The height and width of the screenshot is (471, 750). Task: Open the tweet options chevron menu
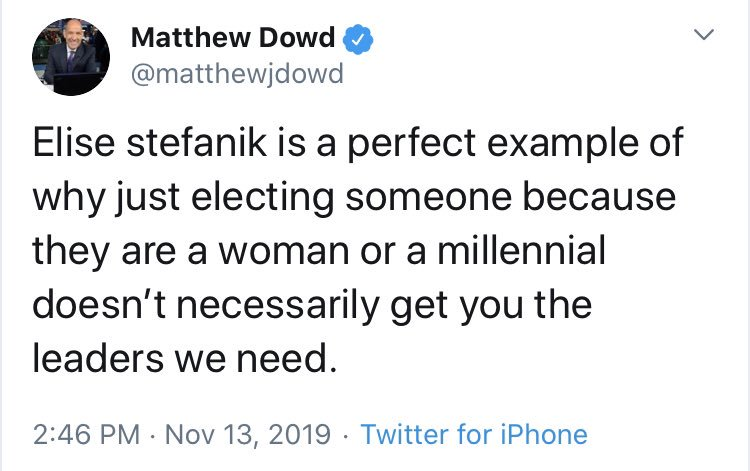(705, 36)
